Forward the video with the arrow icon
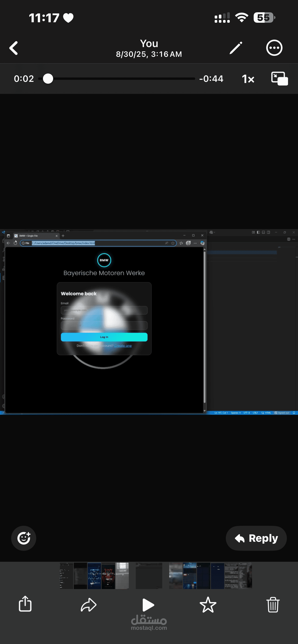The width and height of the screenshot is (298, 644). click(x=89, y=605)
